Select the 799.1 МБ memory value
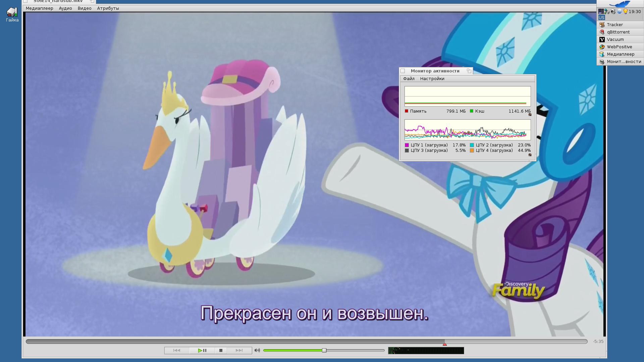The image size is (644, 362). (456, 111)
